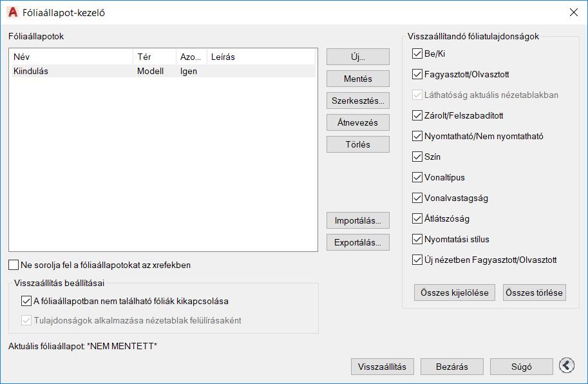The height and width of the screenshot is (384, 588).
Task: Select the Kiindulás layer state row
Action: (x=164, y=72)
